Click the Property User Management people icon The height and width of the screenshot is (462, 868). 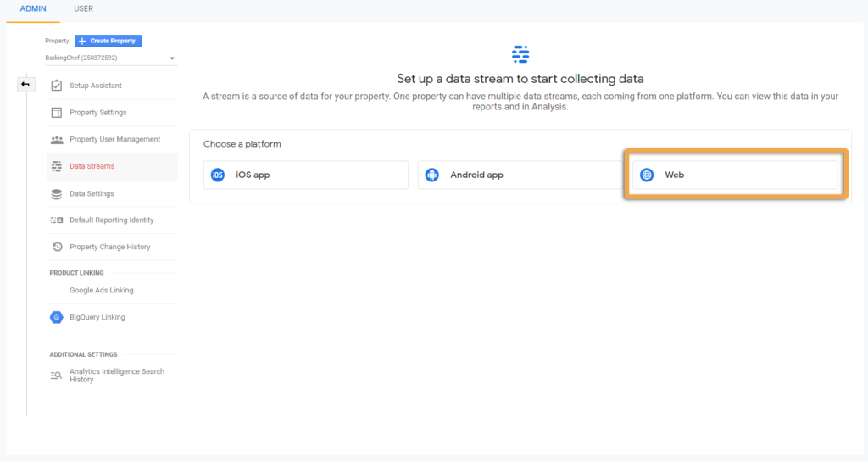(57, 139)
